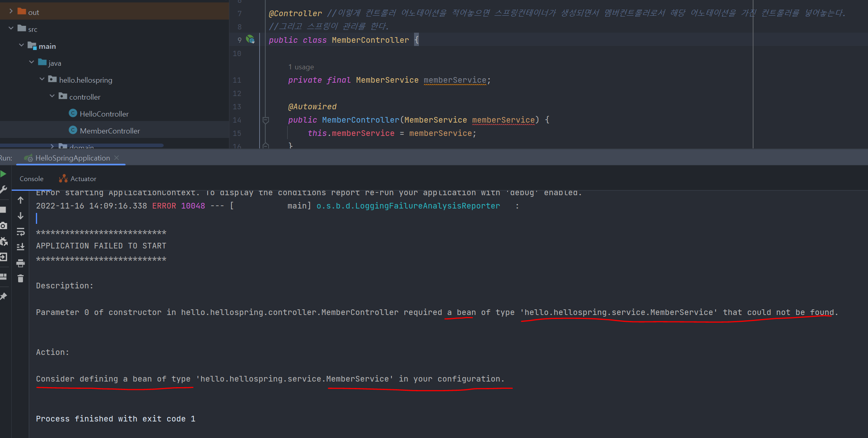Click the Spring bean gutter icon on line 9
Viewport: 868px width, 438px height.
point(250,40)
